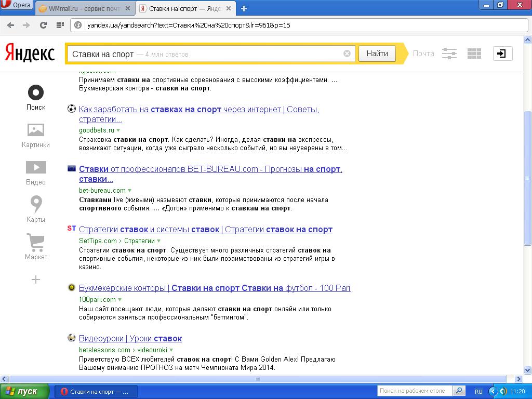Click the soccer ball favicon for goodbets
The height and width of the screenshot is (399, 532).
click(72, 109)
